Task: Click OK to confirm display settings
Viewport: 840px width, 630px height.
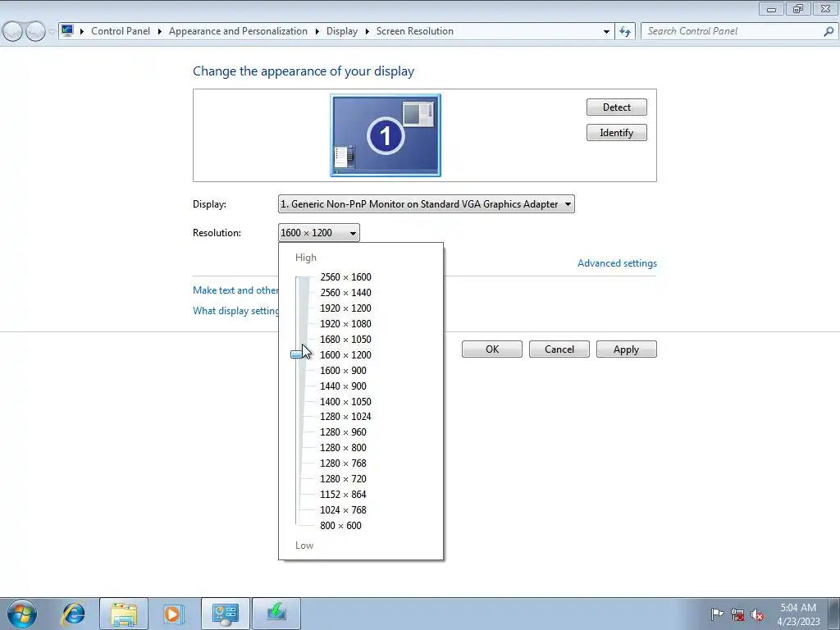Action: click(492, 349)
